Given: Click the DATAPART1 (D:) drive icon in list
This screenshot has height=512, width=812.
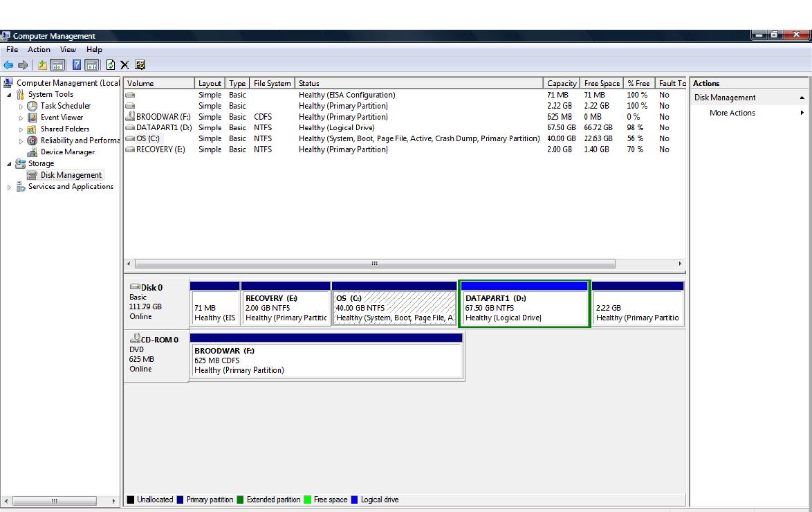Looking at the screenshot, I should pyautogui.click(x=130, y=127).
